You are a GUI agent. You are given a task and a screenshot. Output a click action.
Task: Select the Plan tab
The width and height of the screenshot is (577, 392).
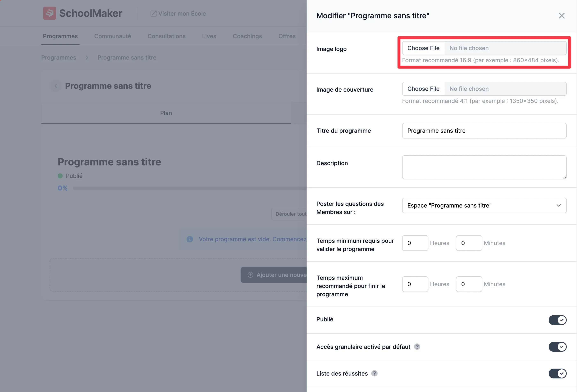click(166, 113)
